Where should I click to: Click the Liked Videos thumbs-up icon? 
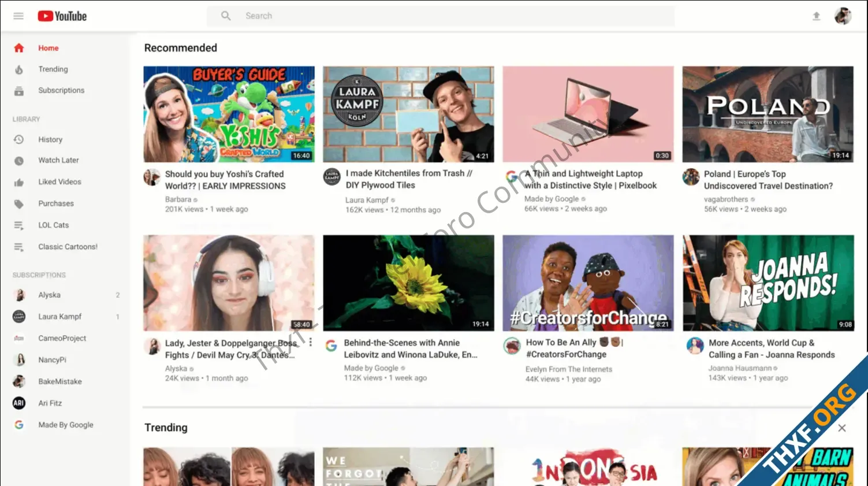19,183
